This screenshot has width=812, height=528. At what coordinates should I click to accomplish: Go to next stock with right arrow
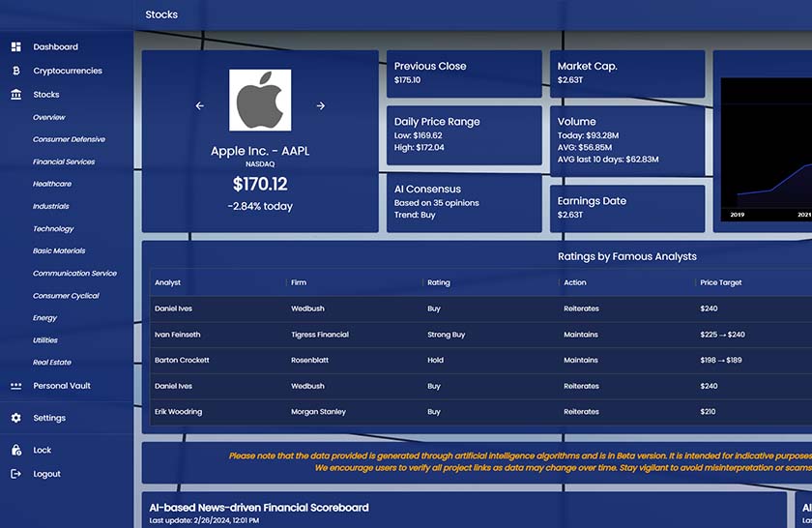coord(321,105)
